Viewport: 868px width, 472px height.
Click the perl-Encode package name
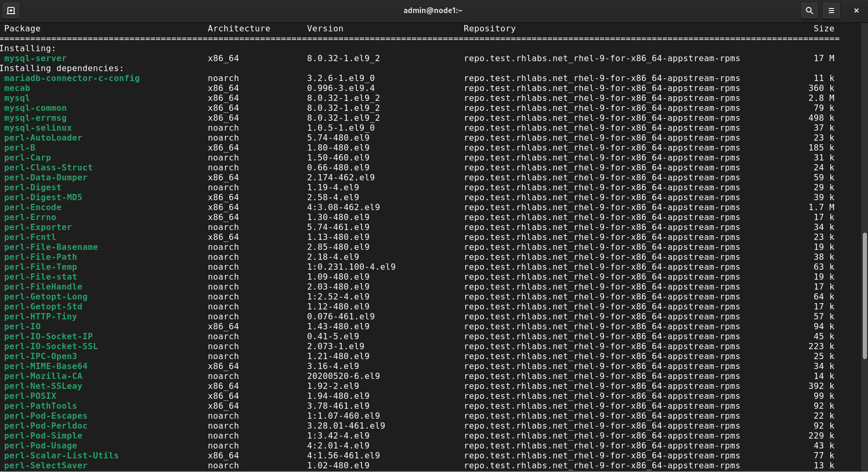33,208
